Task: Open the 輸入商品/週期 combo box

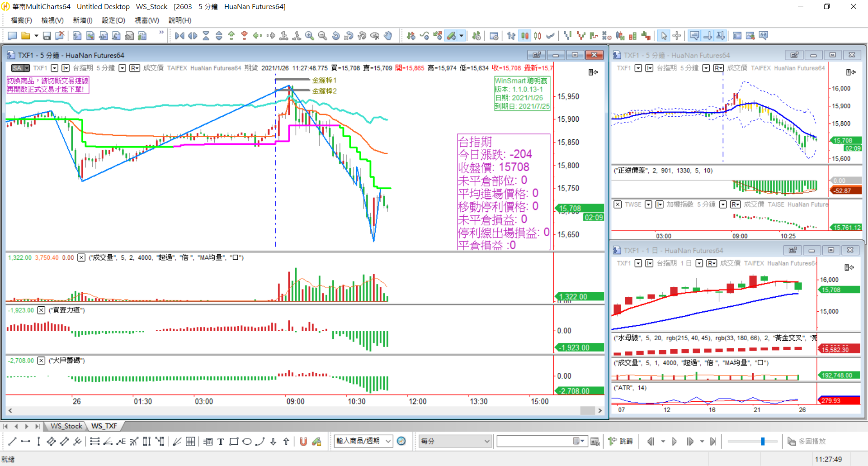Action: [x=363, y=441]
